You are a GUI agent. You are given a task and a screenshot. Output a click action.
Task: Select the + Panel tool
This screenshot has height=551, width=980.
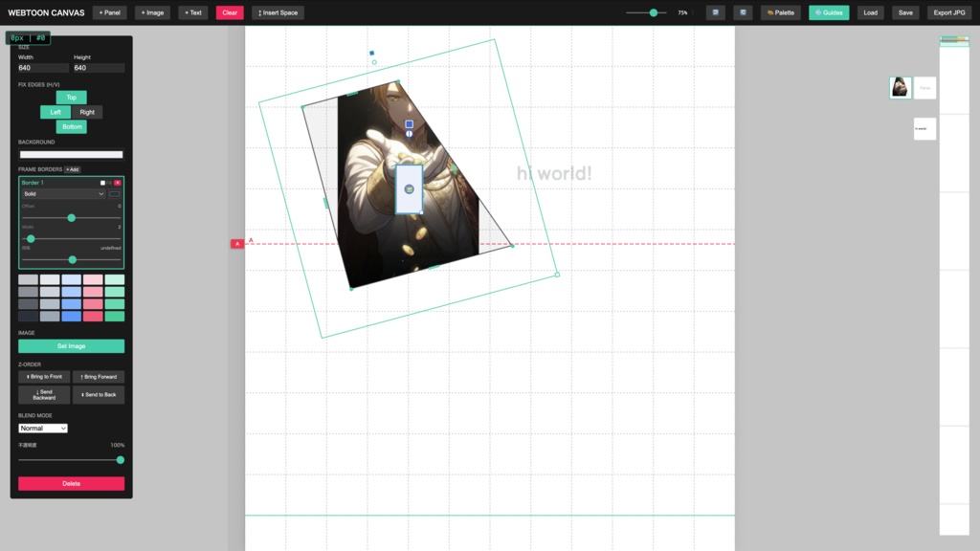(108, 12)
